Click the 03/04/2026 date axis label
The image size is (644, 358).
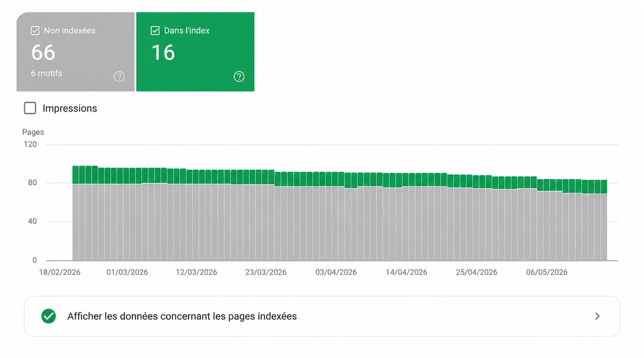[336, 272]
